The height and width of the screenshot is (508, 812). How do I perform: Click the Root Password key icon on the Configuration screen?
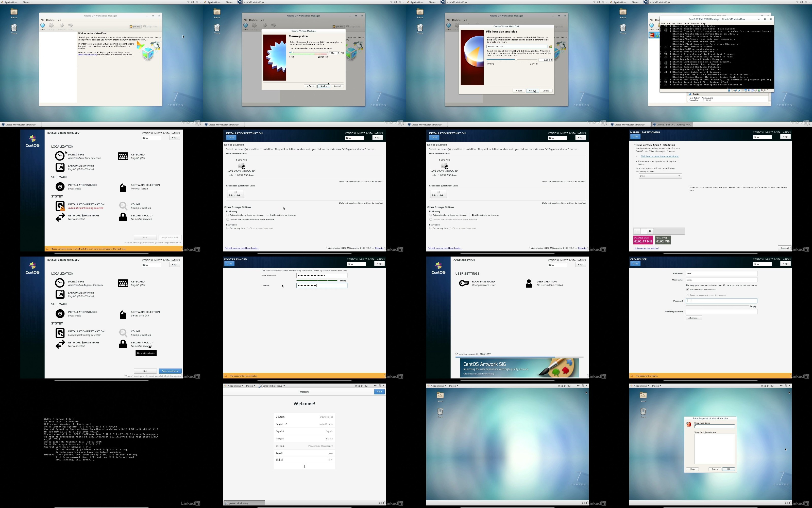(464, 283)
